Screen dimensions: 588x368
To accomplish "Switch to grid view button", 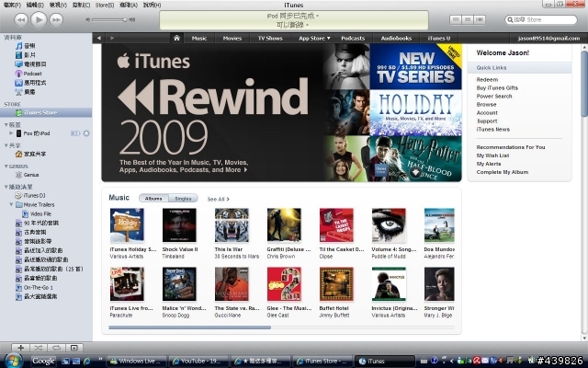I will pyautogui.click(x=468, y=19).
